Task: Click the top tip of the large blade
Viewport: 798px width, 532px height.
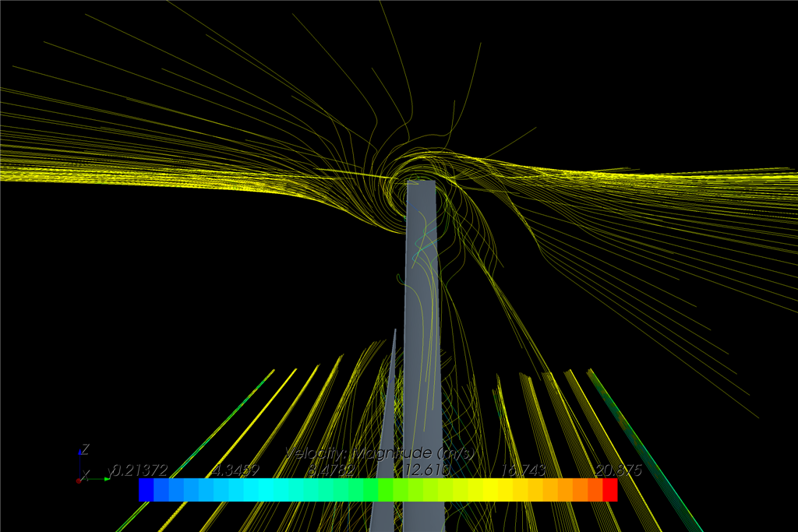Action: coord(421,185)
